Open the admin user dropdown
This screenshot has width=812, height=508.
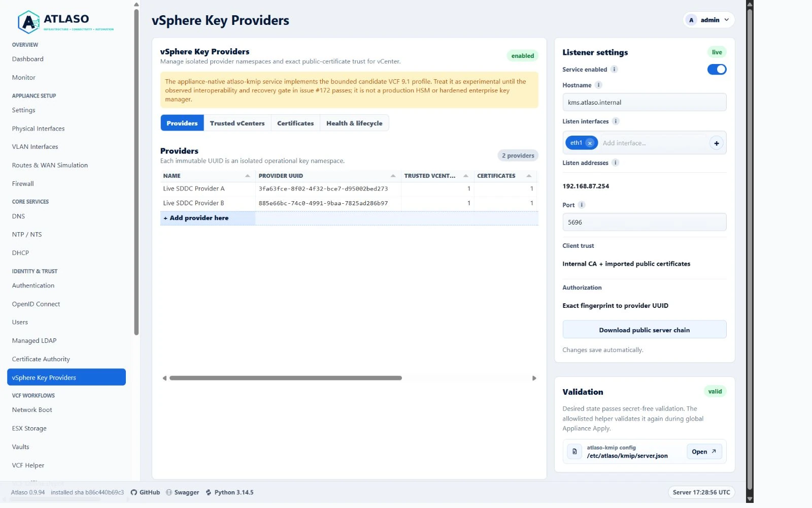tap(709, 20)
